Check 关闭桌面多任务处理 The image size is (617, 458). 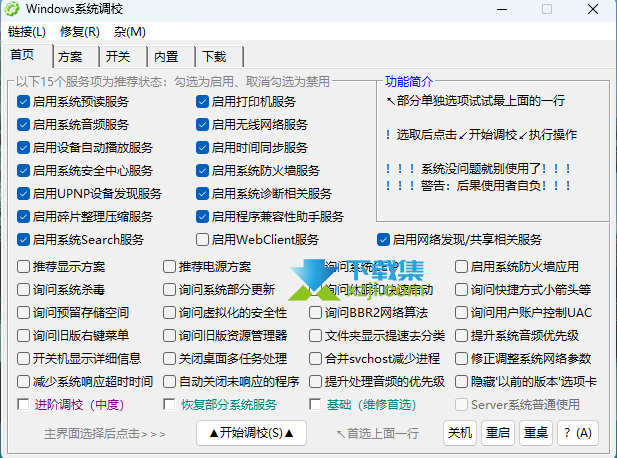point(169,358)
